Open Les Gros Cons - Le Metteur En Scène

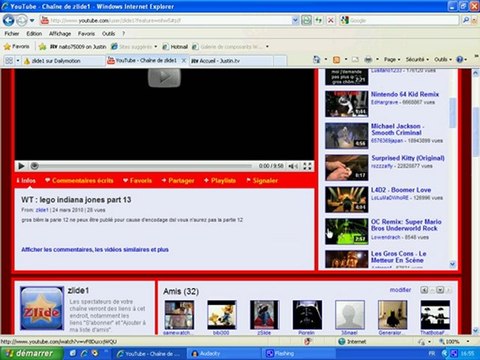click(399, 257)
